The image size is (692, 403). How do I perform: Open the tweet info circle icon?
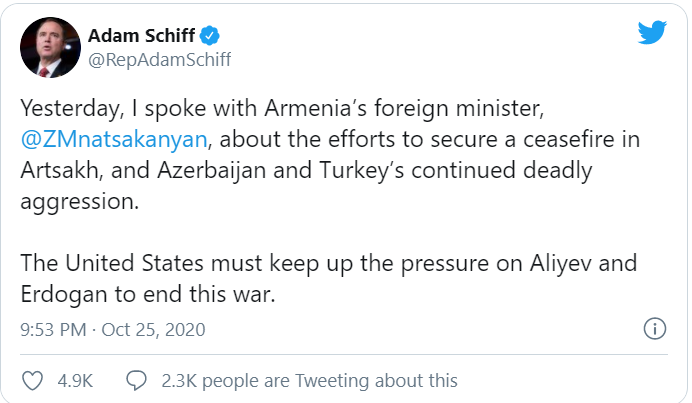point(654,329)
